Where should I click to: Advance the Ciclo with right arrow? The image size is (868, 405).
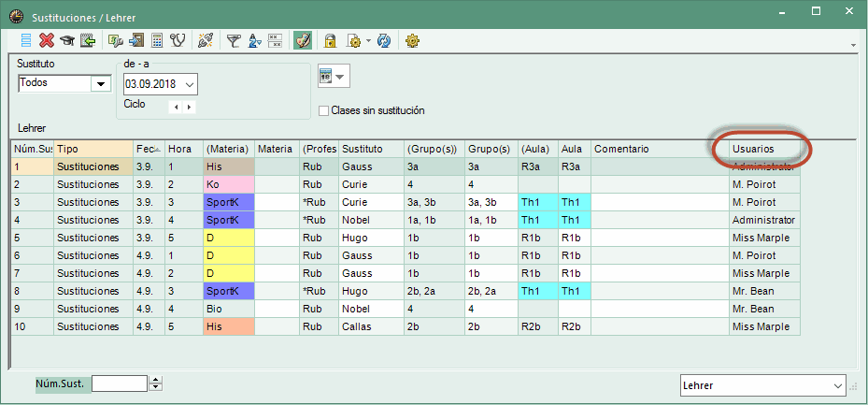[190, 107]
